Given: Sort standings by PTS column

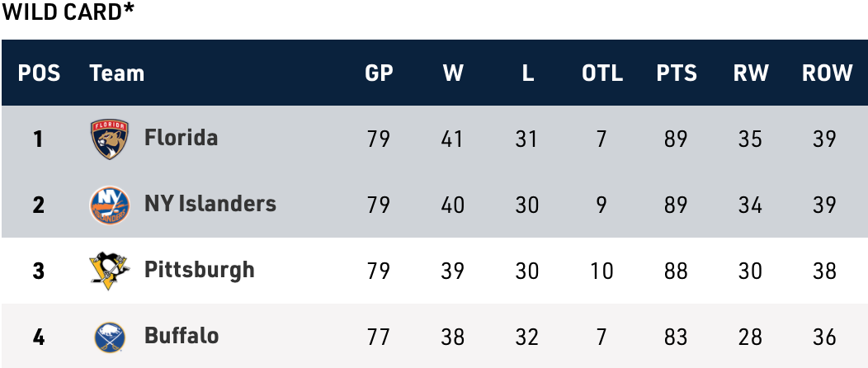Looking at the screenshot, I should (x=677, y=73).
